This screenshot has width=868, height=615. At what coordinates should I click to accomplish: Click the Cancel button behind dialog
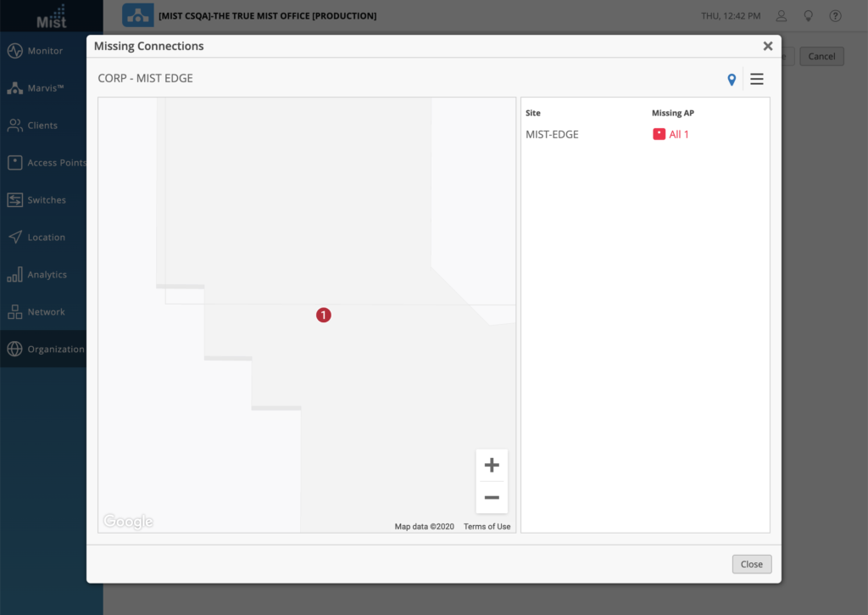pyautogui.click(x=821, y=56)
